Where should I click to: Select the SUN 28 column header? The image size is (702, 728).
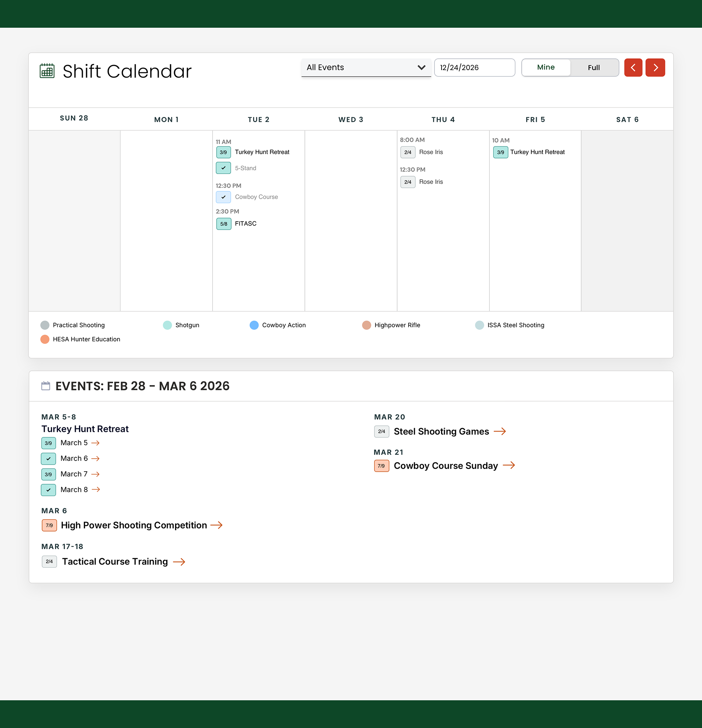pos(74,118)
